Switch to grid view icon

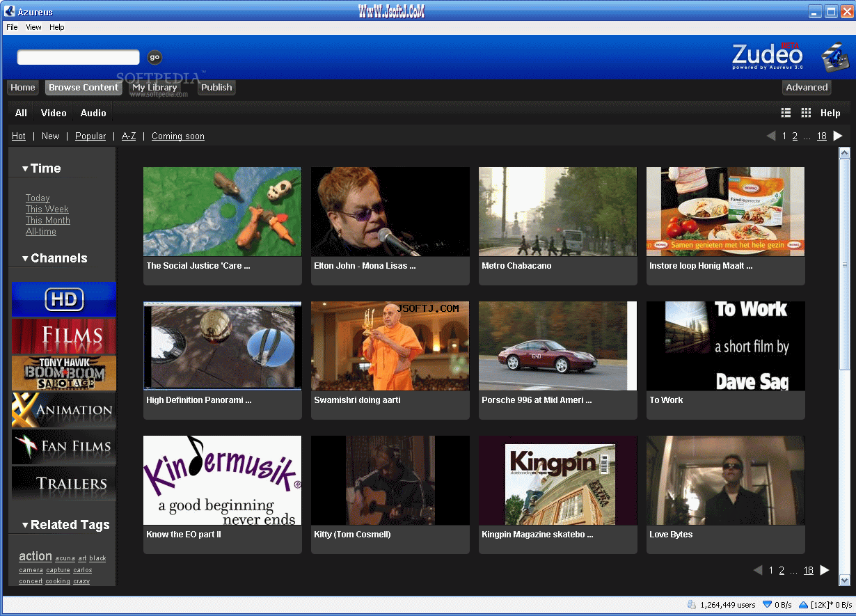point(806,113)
